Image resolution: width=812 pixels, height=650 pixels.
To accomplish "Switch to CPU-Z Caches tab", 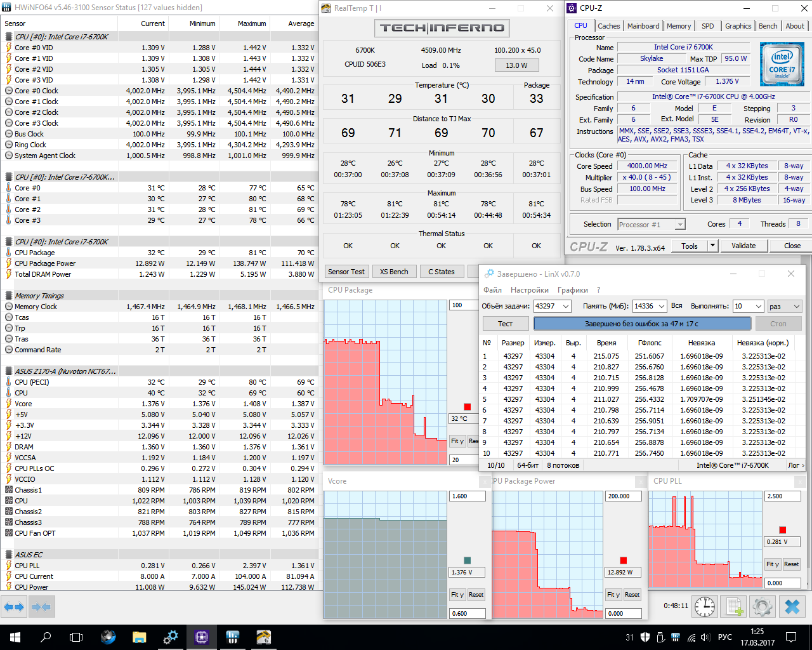I will 609,26.
